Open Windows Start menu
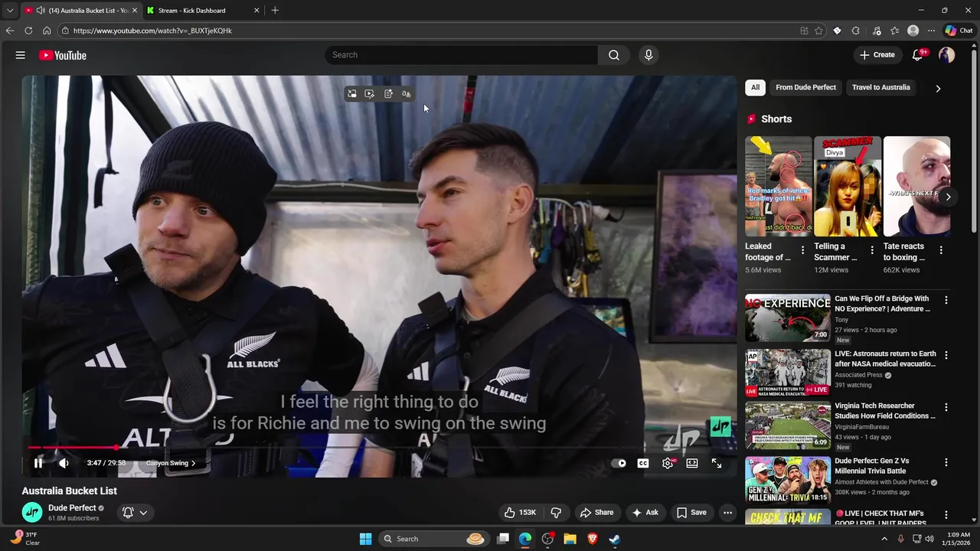The width and height of the screenshot is (980, 551). coord(366,539)
